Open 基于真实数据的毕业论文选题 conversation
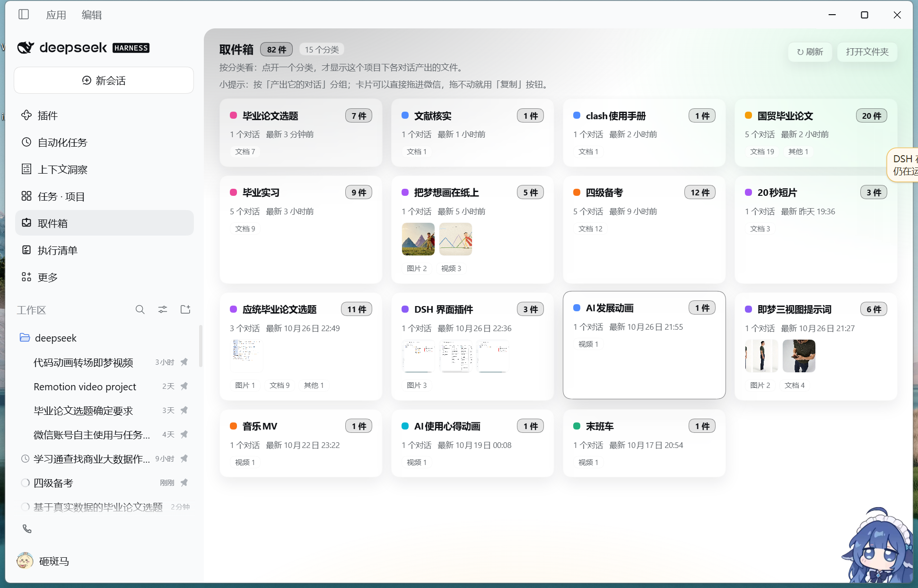This screenshot has height=588, width=918. point(98,507)
